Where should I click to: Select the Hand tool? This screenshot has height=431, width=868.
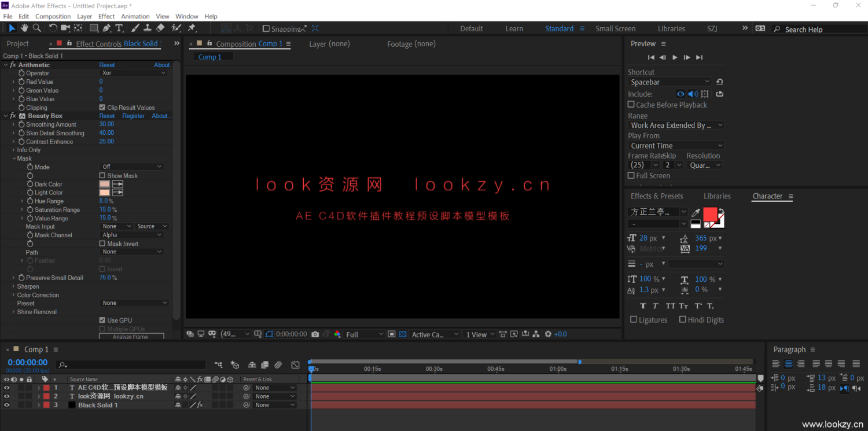point(25,28)
